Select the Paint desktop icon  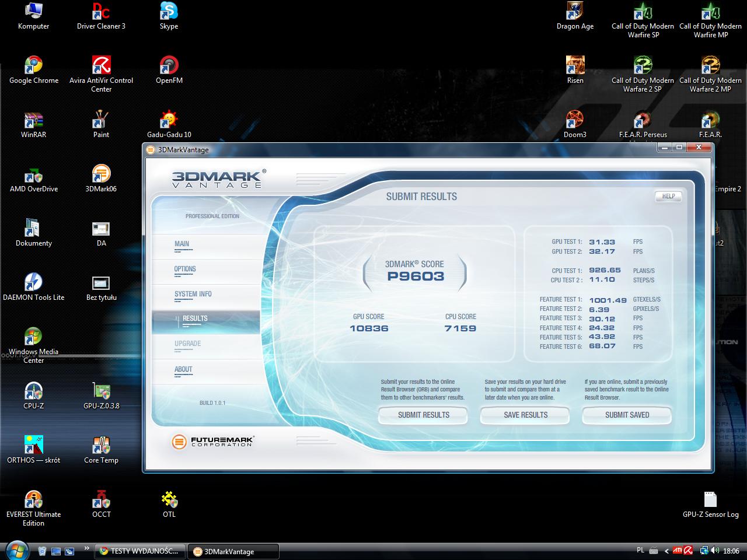(x=101, y=125)
